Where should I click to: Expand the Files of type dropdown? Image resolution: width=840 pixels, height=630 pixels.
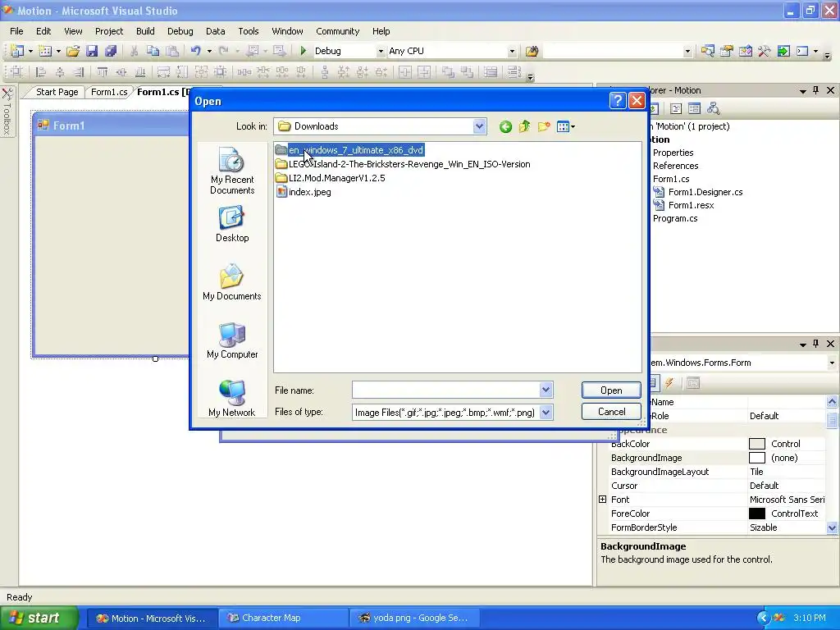(546, 413)
